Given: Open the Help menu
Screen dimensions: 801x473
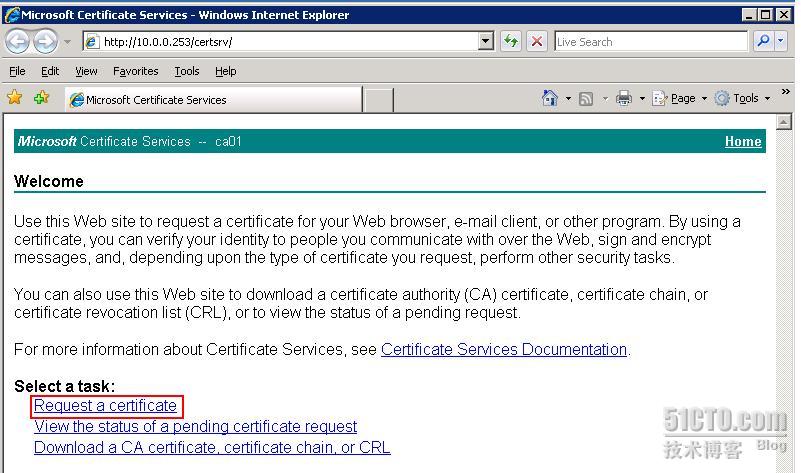Looking at the screenshot, I should point(225,71).
